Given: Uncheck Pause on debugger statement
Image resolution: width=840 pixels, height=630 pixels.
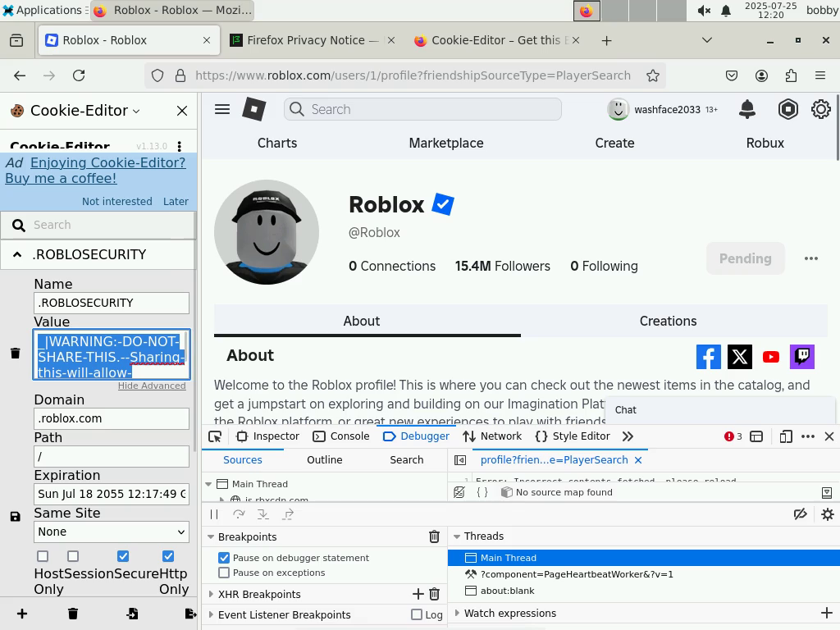Looking at the screenshot, I should [x=224, y=558].
